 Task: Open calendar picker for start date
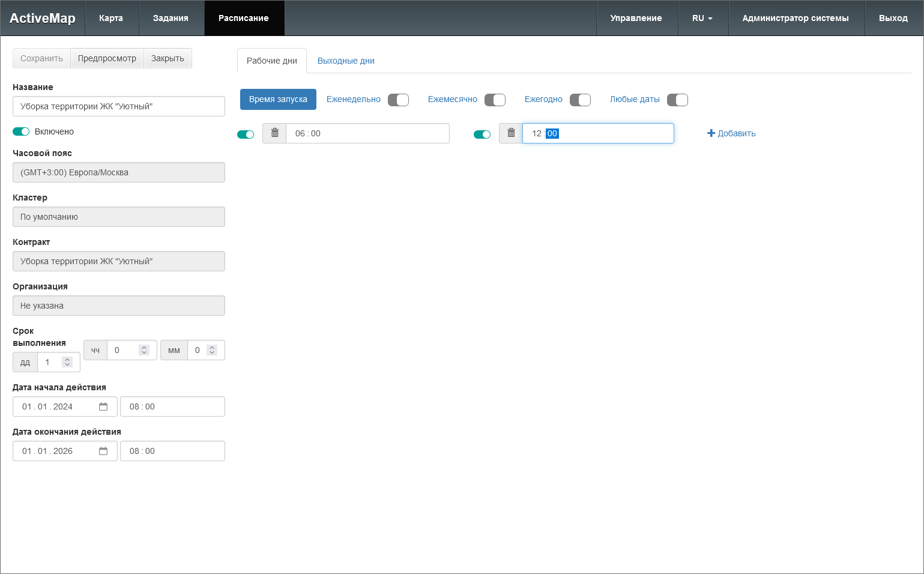pyautogui.click(x=103, y=406)
